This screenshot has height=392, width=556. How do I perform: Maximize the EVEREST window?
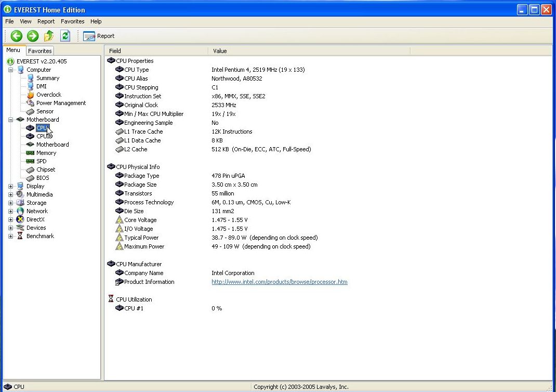(534, 9)
